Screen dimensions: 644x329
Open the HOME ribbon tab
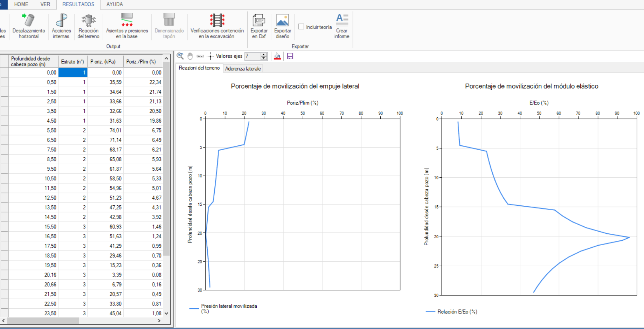tap(21, 4)
